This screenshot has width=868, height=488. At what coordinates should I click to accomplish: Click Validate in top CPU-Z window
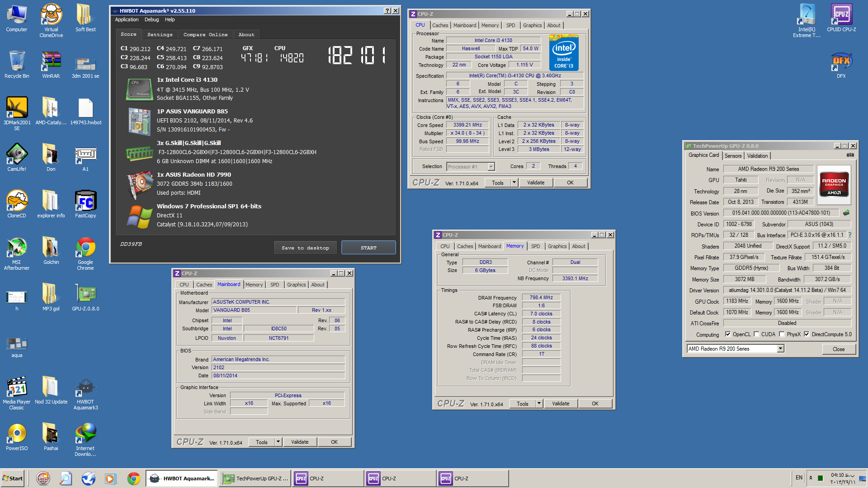click(x=536, y=183)
